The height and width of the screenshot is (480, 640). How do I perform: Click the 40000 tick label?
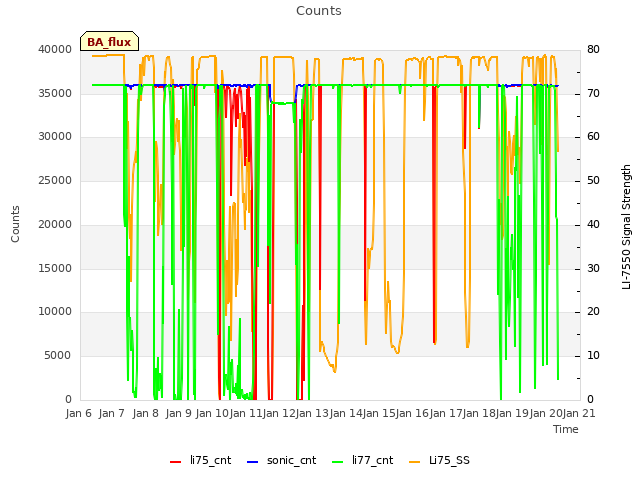click(x=55, y=49)
